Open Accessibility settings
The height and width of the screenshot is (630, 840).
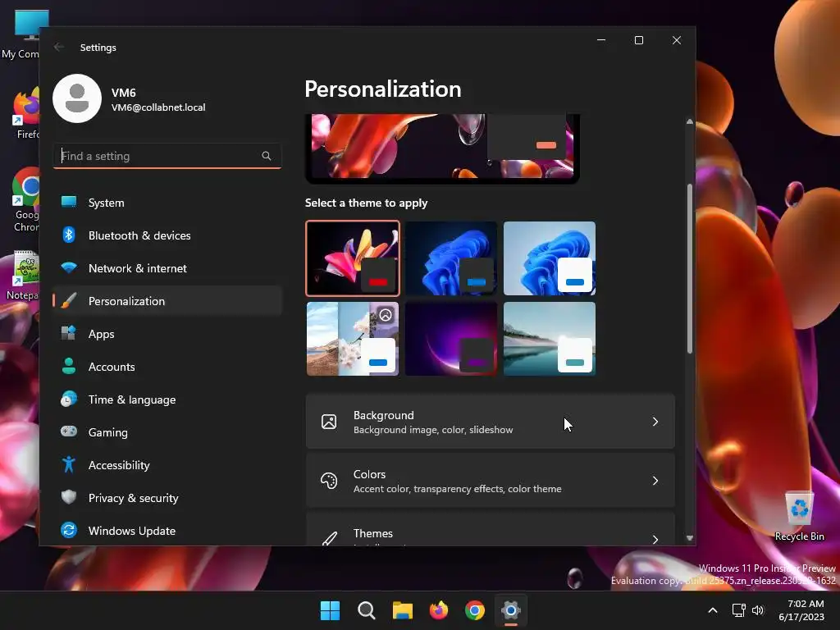[x=167, y=465]
